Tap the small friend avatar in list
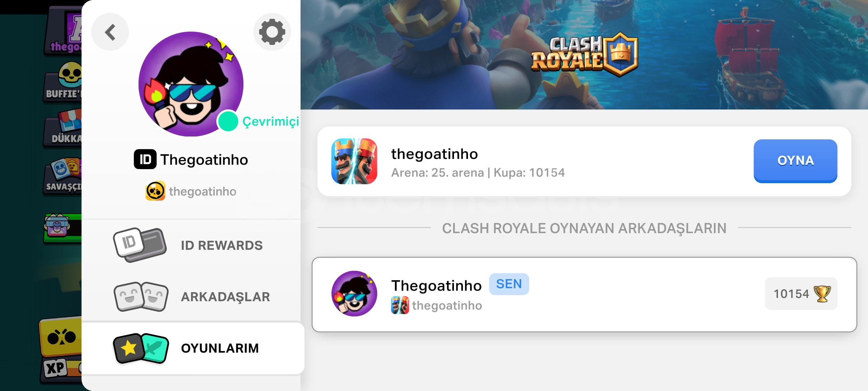 tap(354, 294)
